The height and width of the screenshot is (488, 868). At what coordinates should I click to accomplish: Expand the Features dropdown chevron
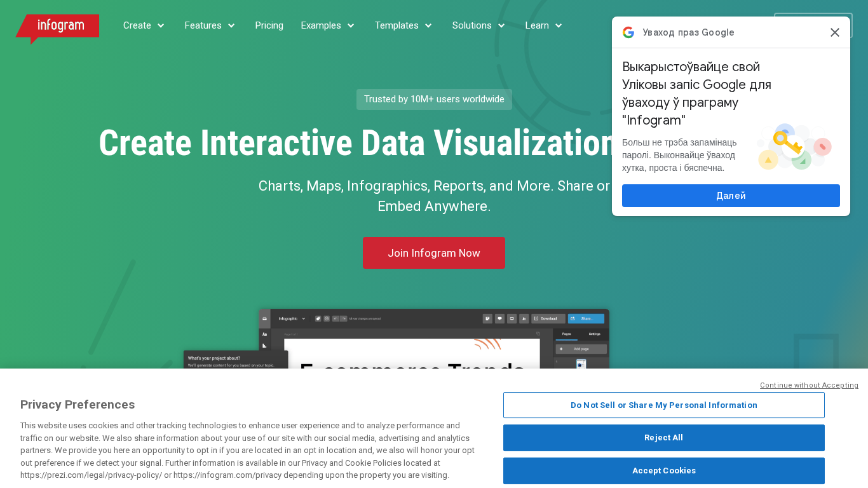point(231,25)
